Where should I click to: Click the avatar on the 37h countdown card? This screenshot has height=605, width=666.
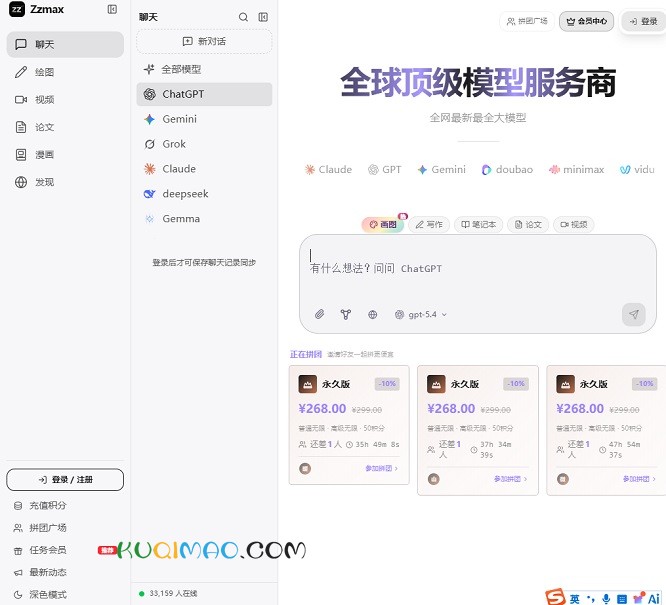433,479
